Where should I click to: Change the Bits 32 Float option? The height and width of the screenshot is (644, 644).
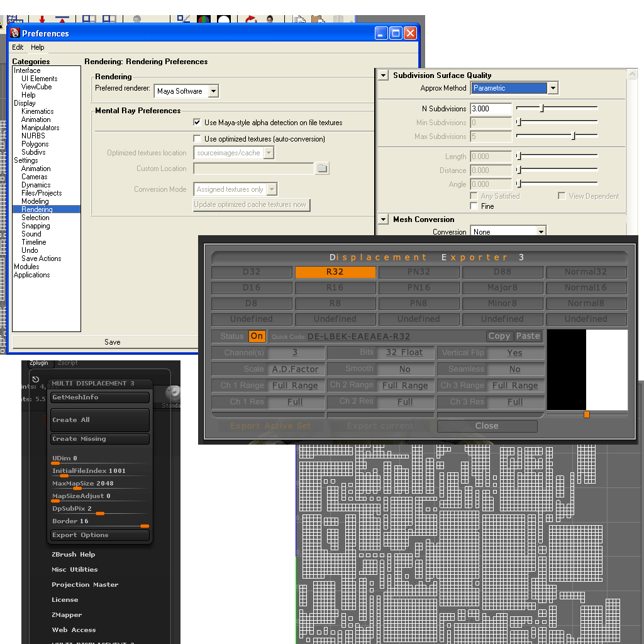point(404,352)
